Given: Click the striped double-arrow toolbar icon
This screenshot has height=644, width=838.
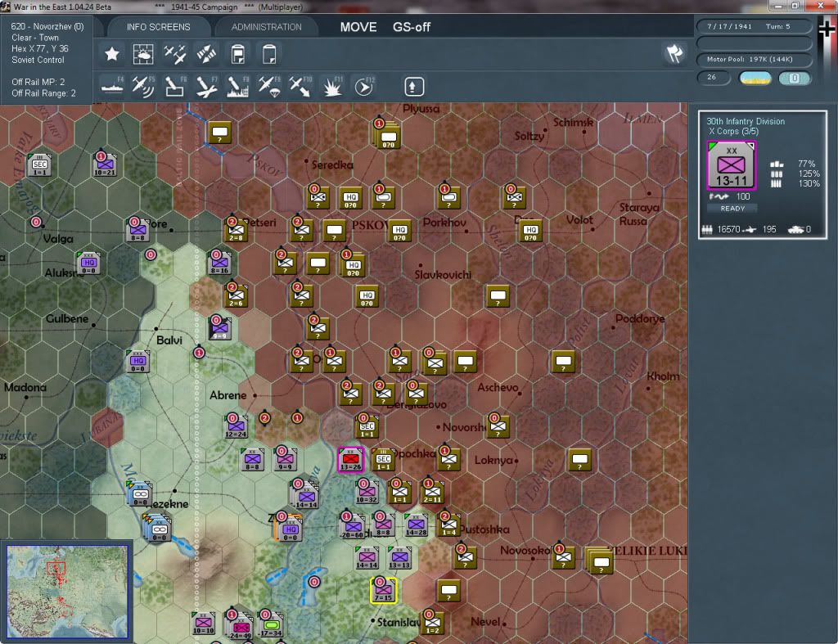Looking at the screenshot, I should click(206, 54).
